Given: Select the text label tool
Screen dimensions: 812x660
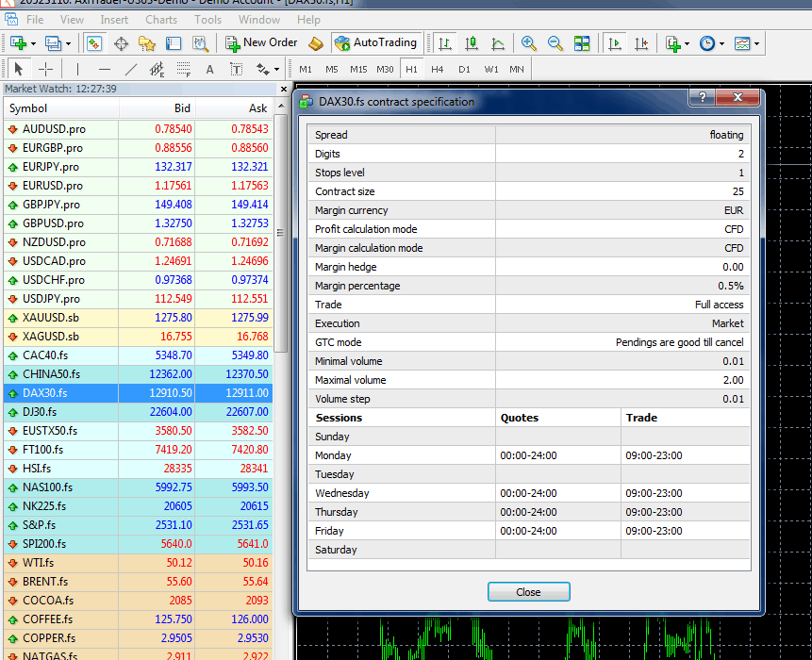Looking at the screenshot, I should pyautogui.click(x=236, y=69).
